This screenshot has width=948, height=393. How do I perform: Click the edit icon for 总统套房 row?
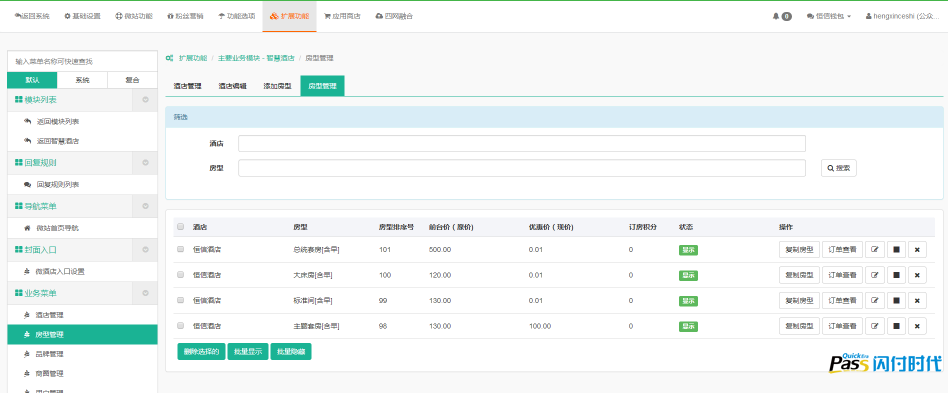click(874, 250)
